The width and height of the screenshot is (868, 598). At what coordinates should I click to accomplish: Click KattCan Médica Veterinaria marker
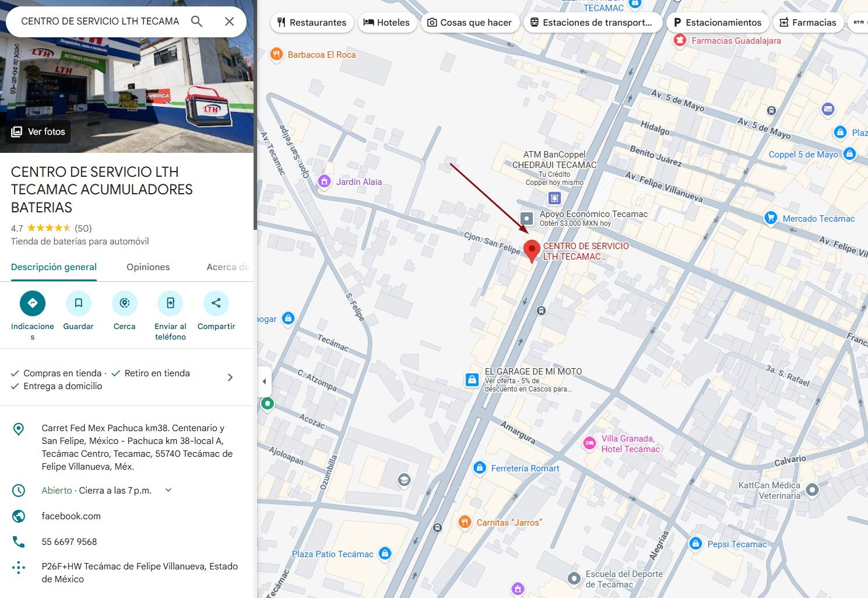[812, 489]
